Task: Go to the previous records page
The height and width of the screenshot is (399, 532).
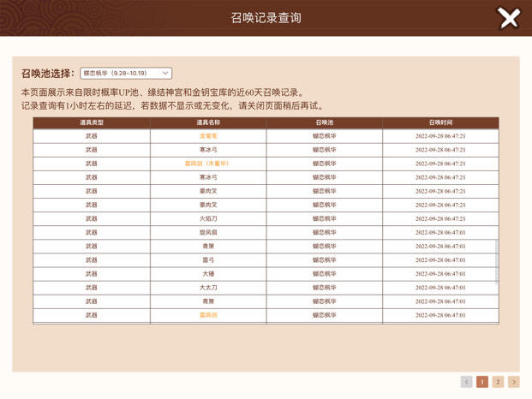Action: pyautogui.click(x=466, y=382)
